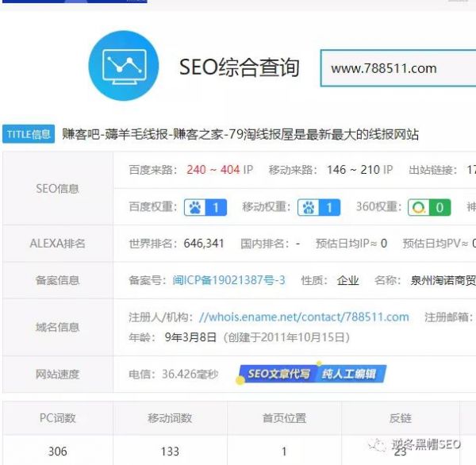Image resolution: width=476 pixels, height=465 pixels.
Task: Click the world rank 646,341 value
Action: (x=203, y=244)
